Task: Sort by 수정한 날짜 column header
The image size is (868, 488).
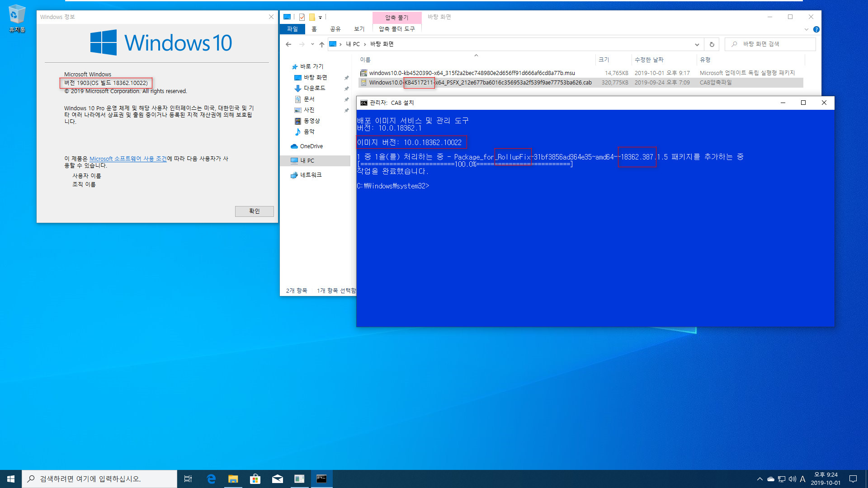Action: (664, 60)
